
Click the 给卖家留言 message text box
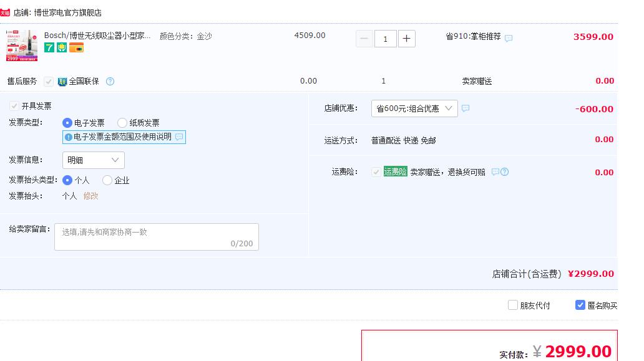[x=157, y=237]
